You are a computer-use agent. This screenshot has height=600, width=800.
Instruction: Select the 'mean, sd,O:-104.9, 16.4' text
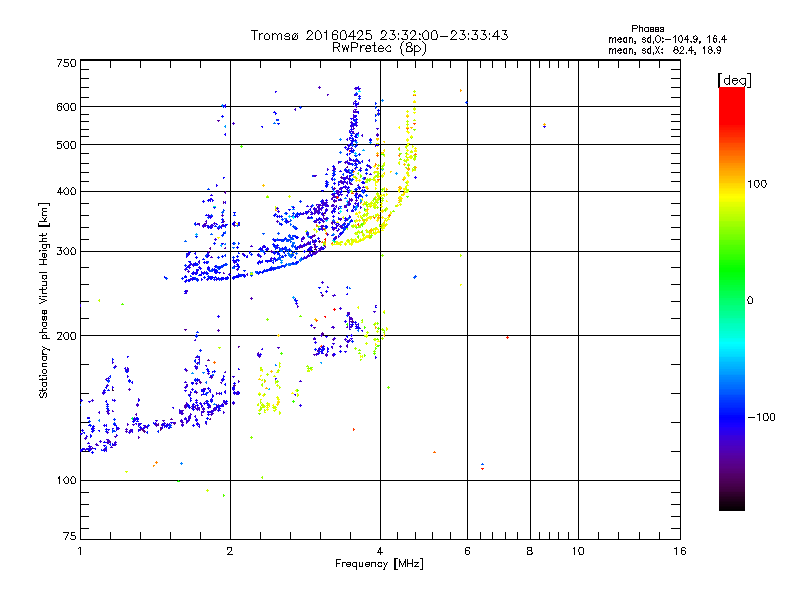click(x=667, y=39)
